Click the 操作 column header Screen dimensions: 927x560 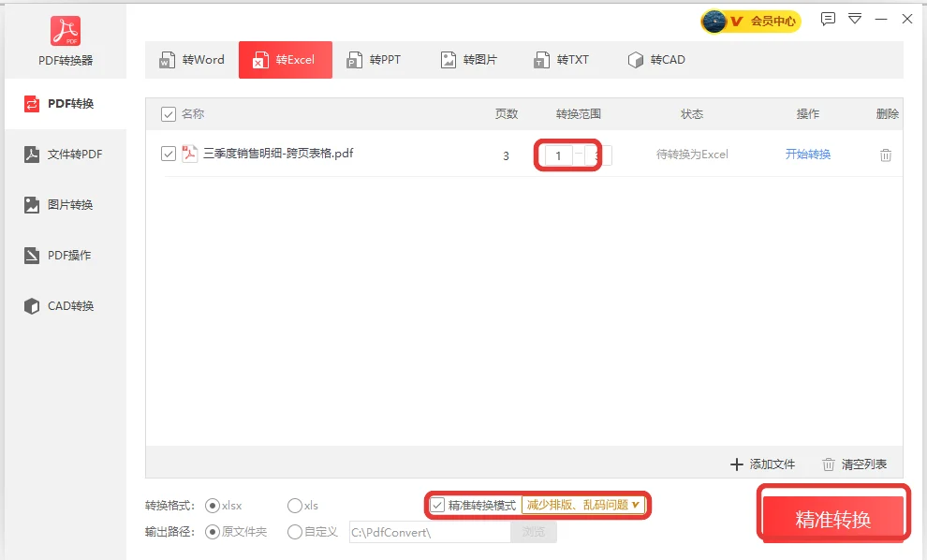(807, 114)
